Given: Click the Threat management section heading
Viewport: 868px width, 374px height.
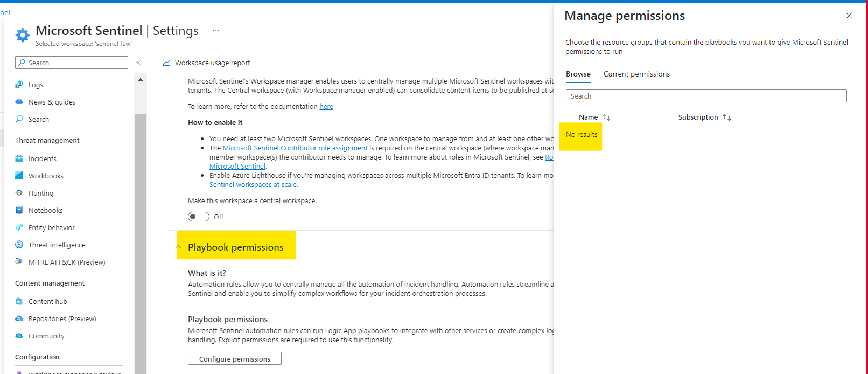Looking at the screenshot, I should [x=47, y=141].
